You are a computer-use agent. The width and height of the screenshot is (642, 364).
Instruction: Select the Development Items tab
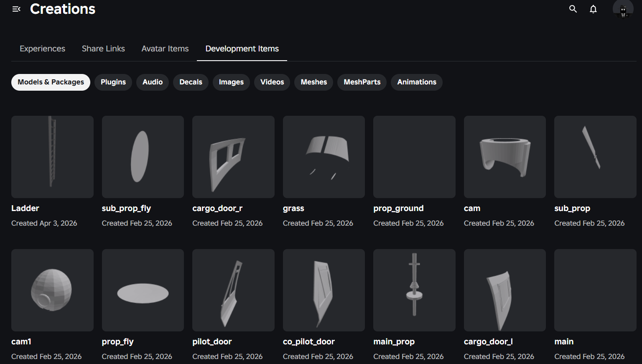pyautogui.click(x=242, y=48)
